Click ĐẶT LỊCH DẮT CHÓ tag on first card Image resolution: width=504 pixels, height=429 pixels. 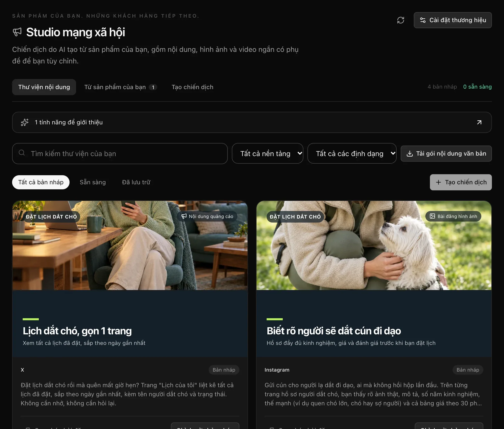click(x=51, y=217)
